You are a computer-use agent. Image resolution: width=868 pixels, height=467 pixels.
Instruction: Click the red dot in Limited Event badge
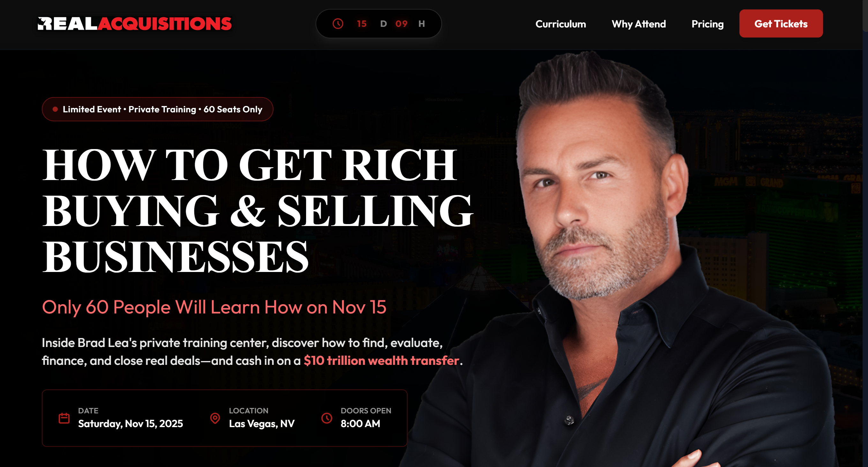tap(55, 109)
